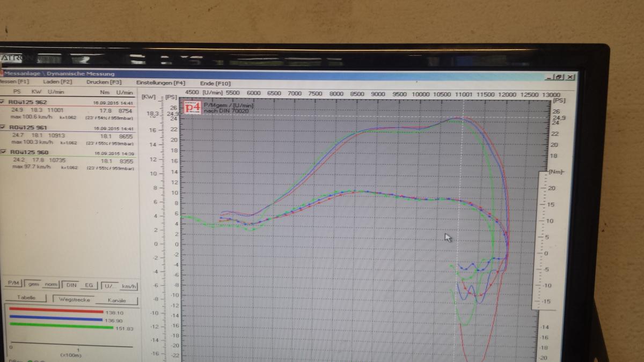Select the EG correction standard
Viewport: 644px width, 362px height.
click(x=89, y=286)
